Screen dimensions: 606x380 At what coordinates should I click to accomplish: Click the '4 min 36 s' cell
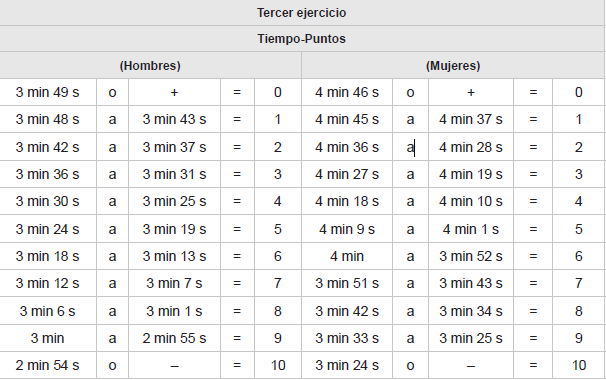(x=347, y=147)
